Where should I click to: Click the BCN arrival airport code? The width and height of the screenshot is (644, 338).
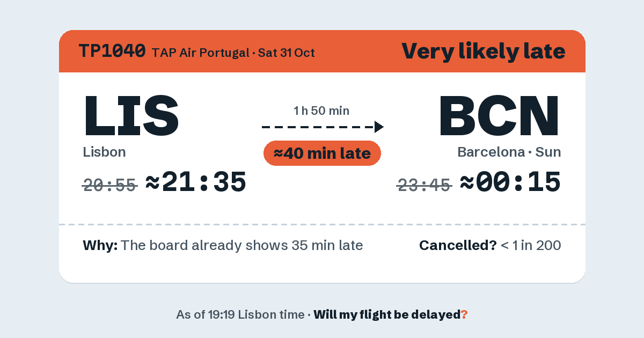click(500, 115)
